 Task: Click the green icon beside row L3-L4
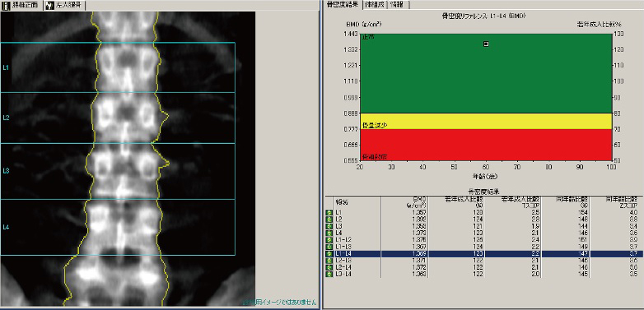(329, 274)
